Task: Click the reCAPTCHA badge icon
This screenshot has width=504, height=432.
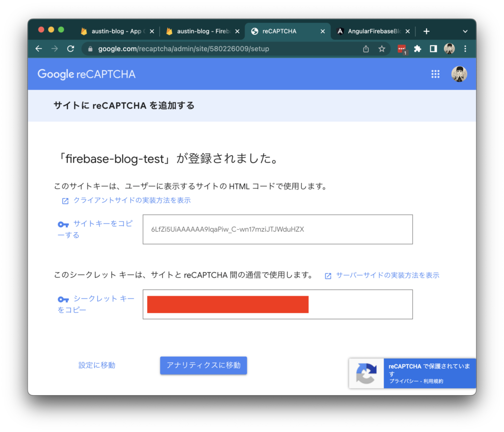Action: click(x=366, y=373)
